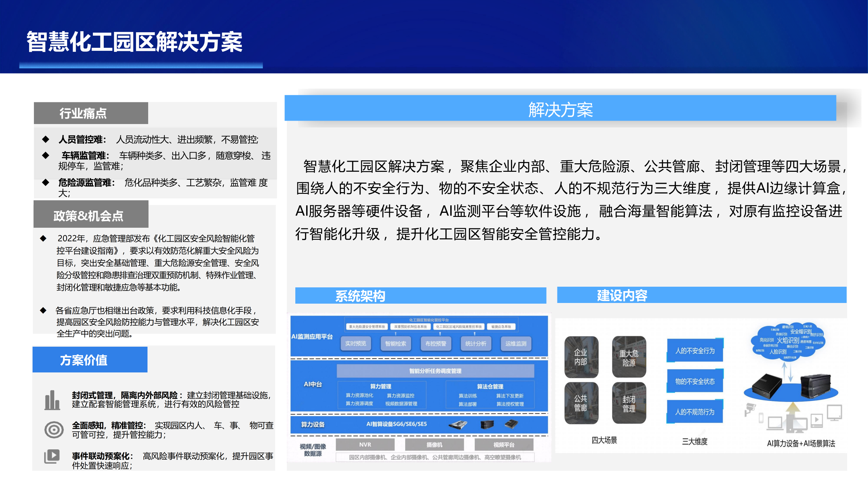Click the 敏捷应急系统 white label

pos(501,327)
